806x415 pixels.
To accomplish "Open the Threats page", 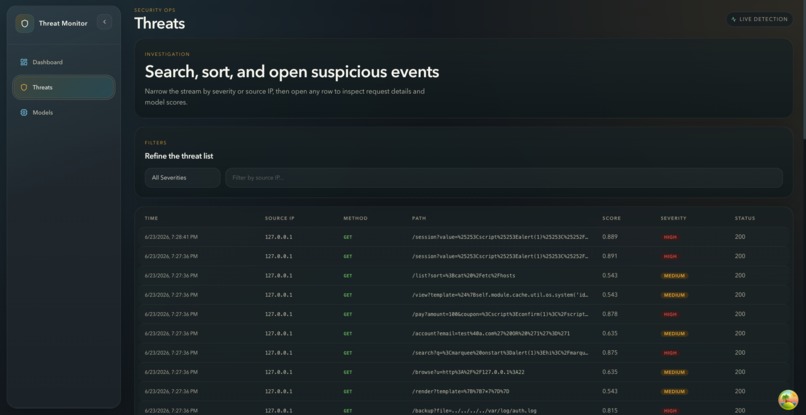I will click(x=64, y=87).
